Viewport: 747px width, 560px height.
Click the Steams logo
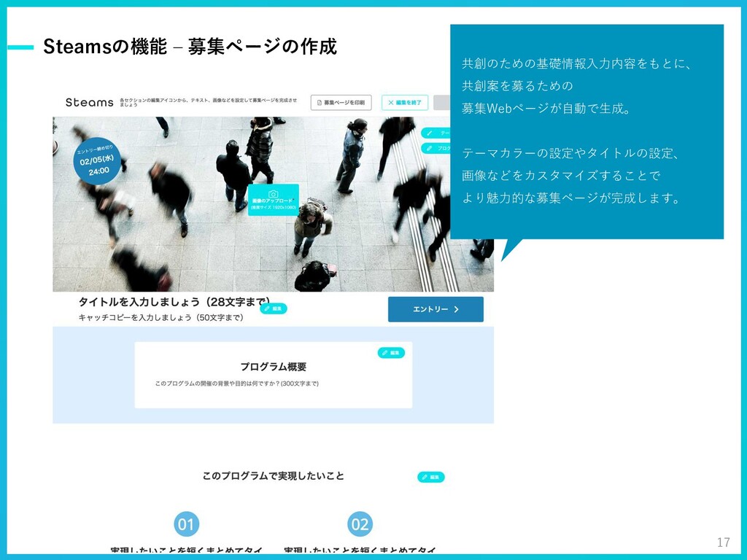(x=89, y=102)
